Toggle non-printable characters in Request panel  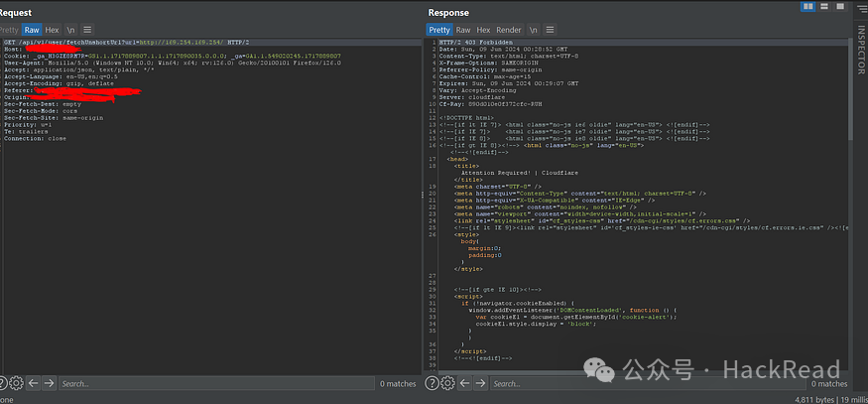tap(70, 30)
